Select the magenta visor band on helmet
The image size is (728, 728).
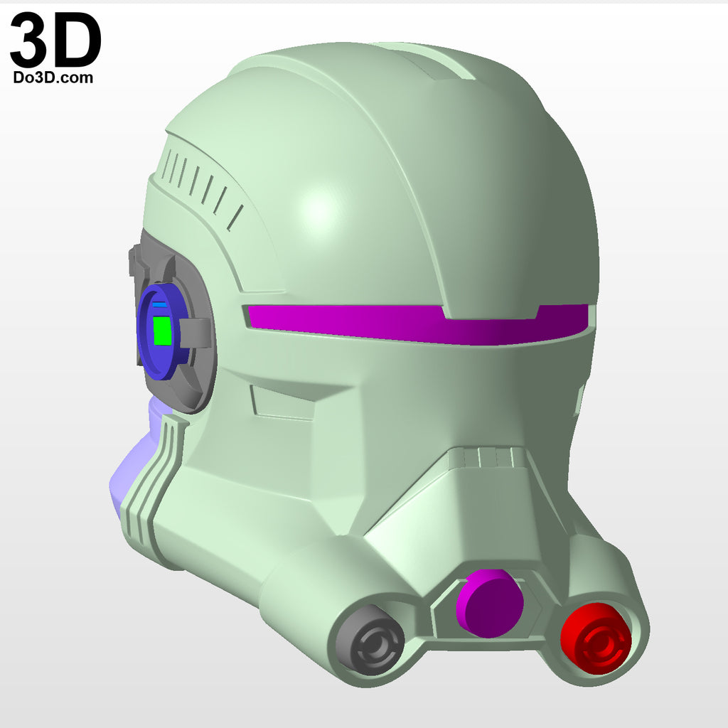click(418, 324)
